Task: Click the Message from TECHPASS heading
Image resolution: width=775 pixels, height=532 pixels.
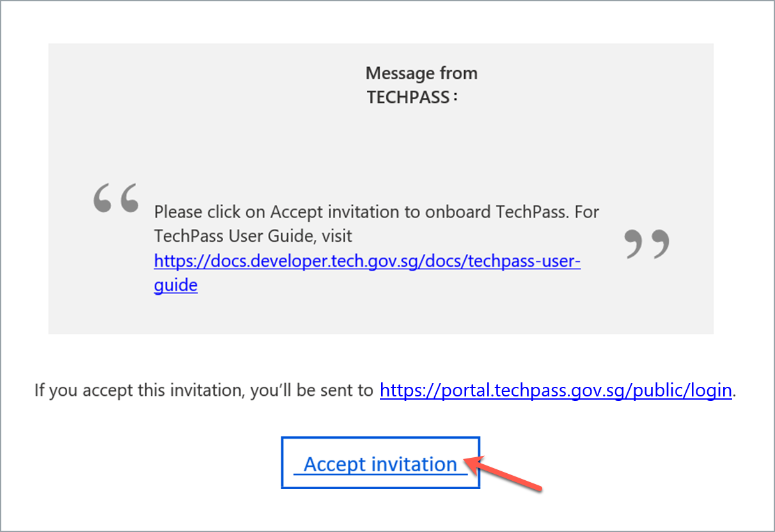Action: pos(421,84)
